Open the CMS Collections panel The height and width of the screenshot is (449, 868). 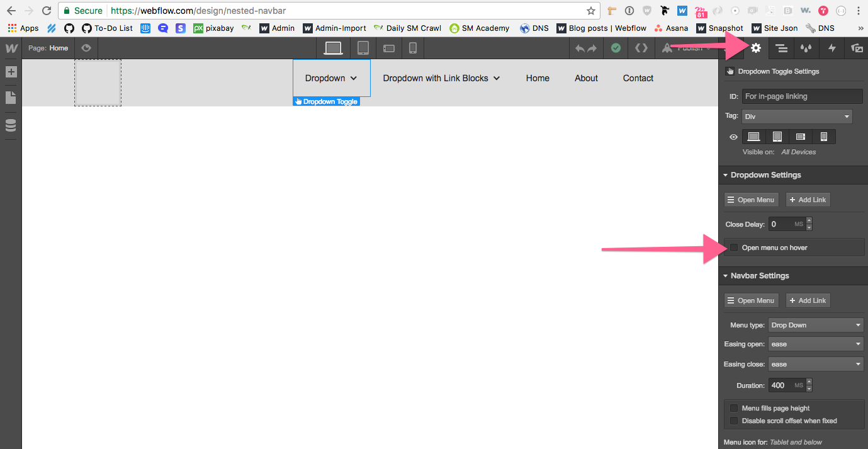click(11, 125)
